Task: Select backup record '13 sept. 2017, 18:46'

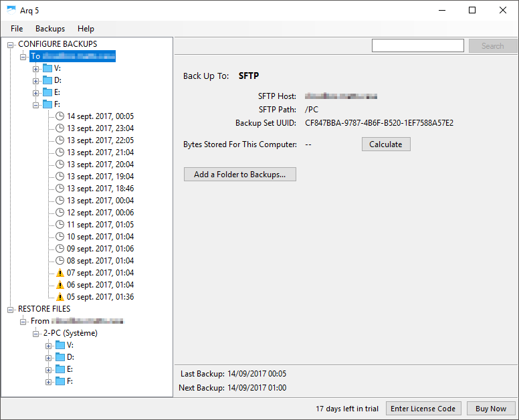Action: click(x=100, y=189)
